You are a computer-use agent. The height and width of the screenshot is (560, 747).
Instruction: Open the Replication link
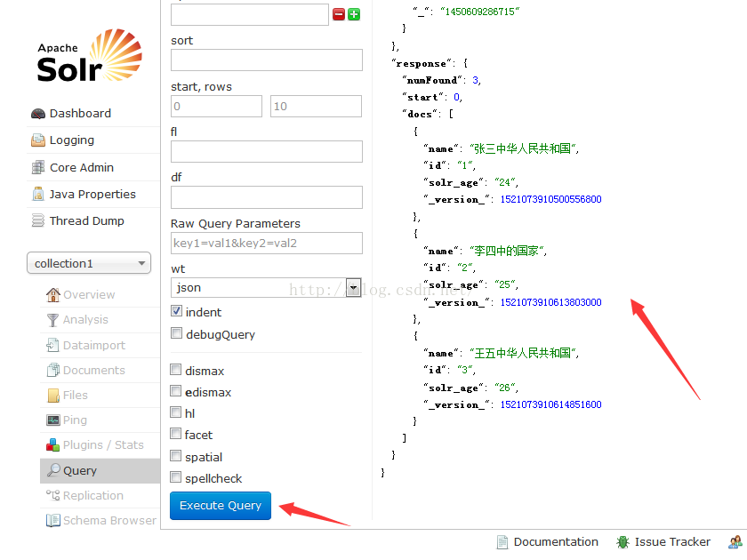pyautogui.click(x=93, y=496)
